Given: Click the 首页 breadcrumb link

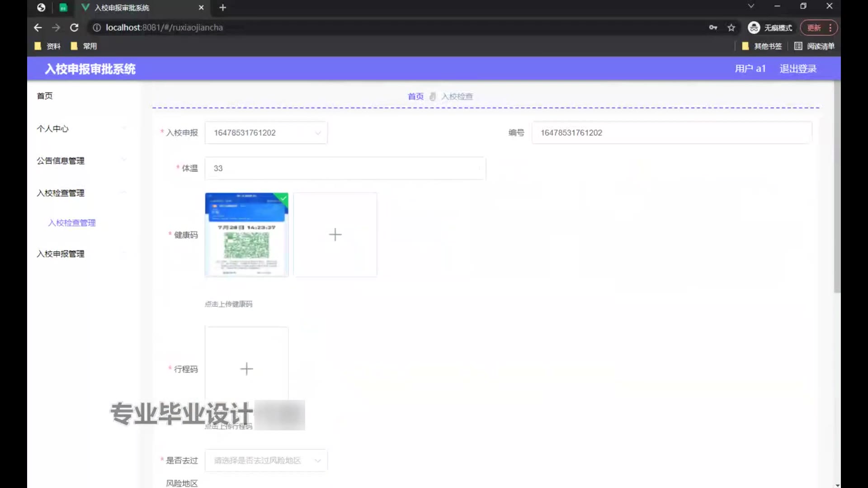Looking at the screenshot, I should (x=415, y=96).
